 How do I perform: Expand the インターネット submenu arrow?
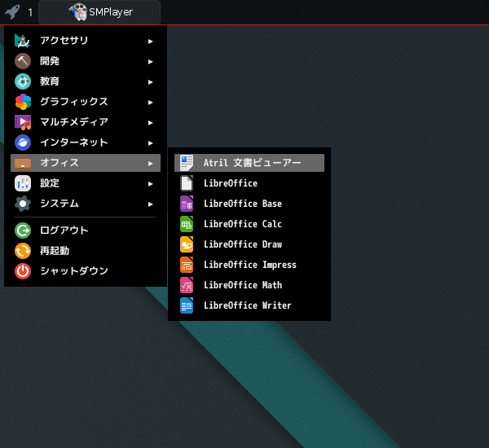[x=150, y=143]
